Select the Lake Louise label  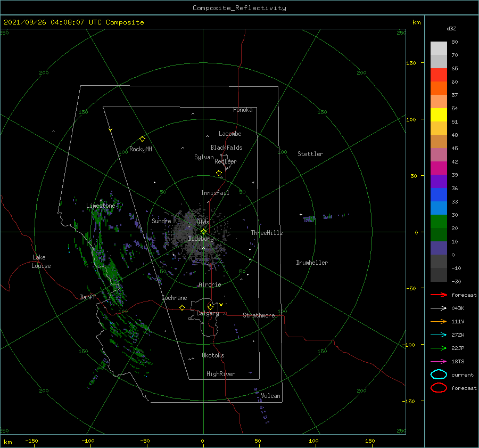[41, 262]
